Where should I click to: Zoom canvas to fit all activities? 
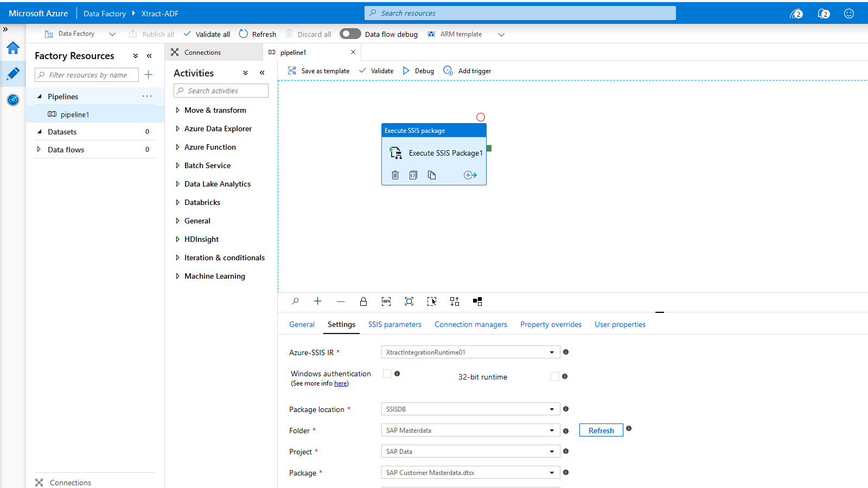[x=409, y=301]
